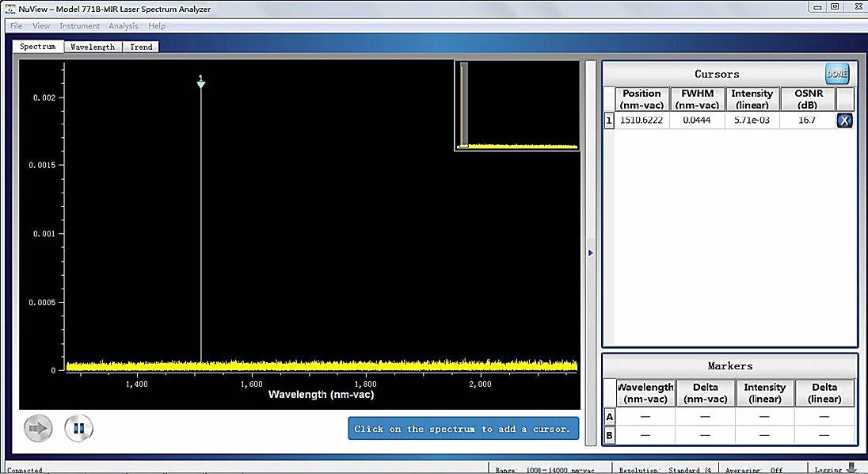The image size is (868, 474).
Task: Click the single-sweep arrow button
Action: (x=39, y=428)
